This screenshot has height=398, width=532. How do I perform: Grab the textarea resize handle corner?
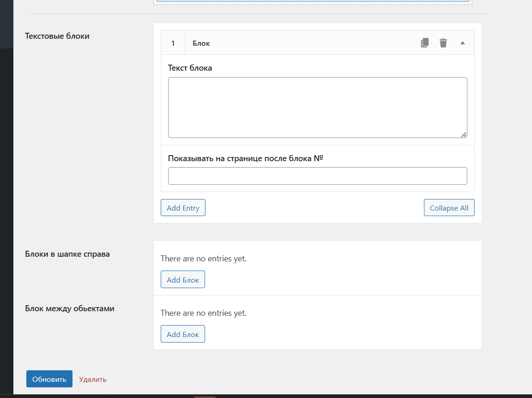pos(464,134)
